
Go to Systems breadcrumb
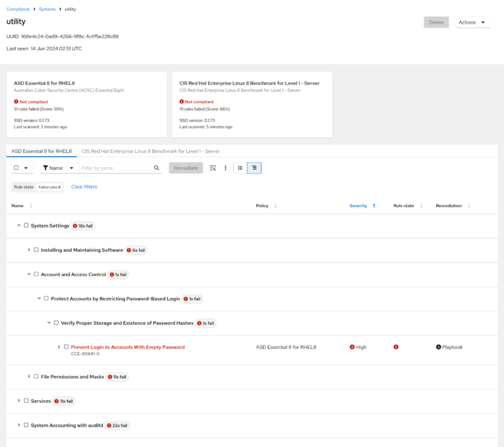47,9
